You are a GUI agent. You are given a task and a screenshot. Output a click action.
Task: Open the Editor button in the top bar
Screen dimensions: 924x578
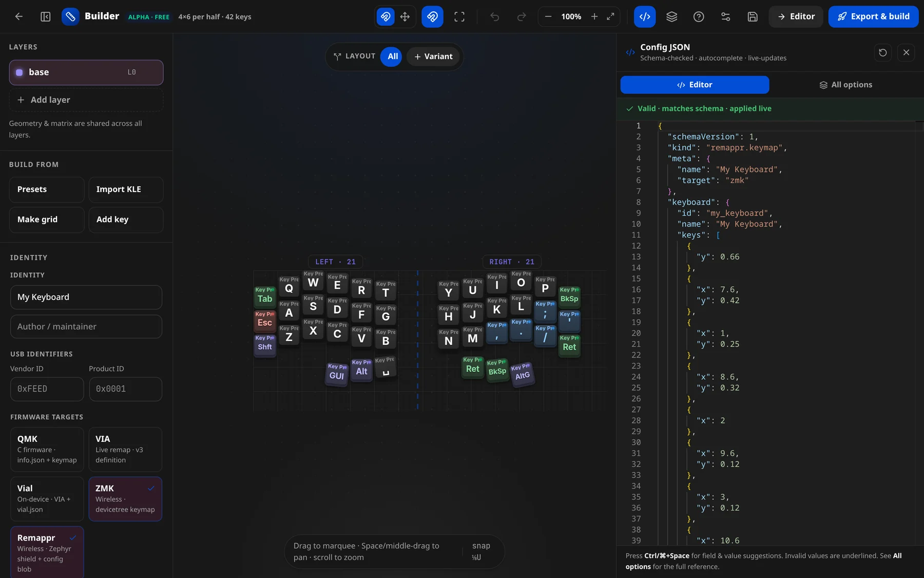[x=796, y=16]
